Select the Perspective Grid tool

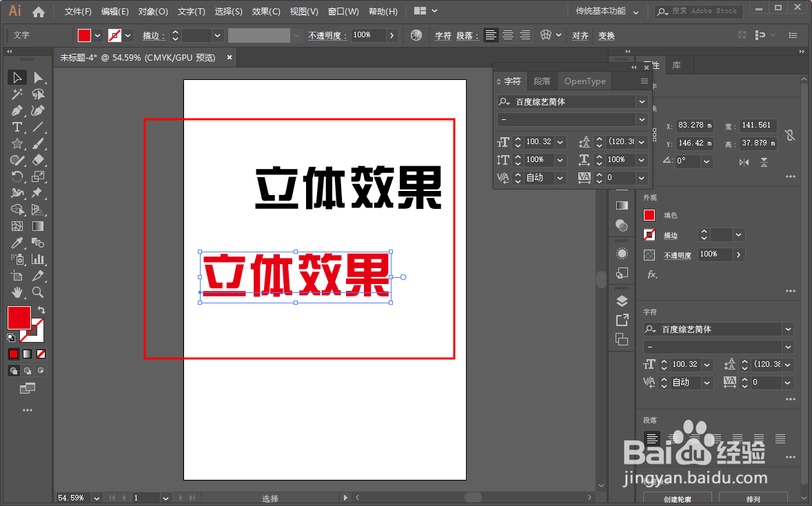[38, 210]
